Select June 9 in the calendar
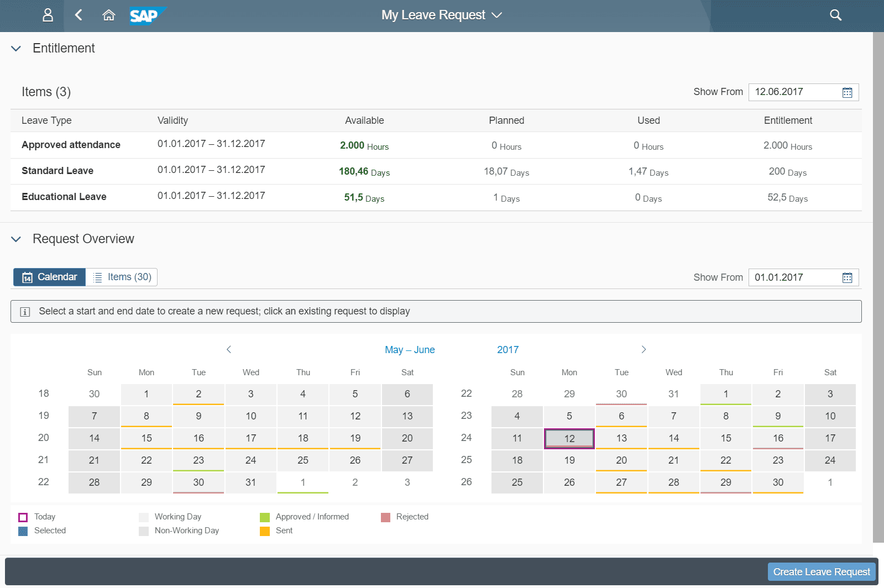 [778, 416]
